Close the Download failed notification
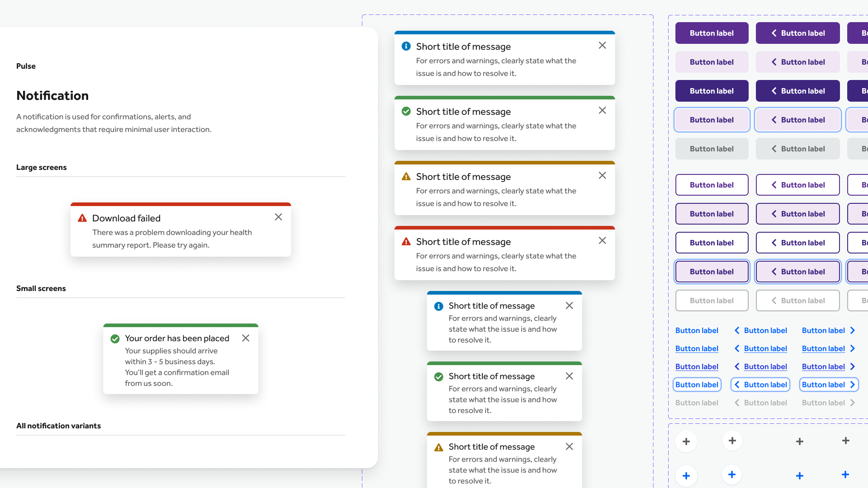868x488 pixels. 278,217
